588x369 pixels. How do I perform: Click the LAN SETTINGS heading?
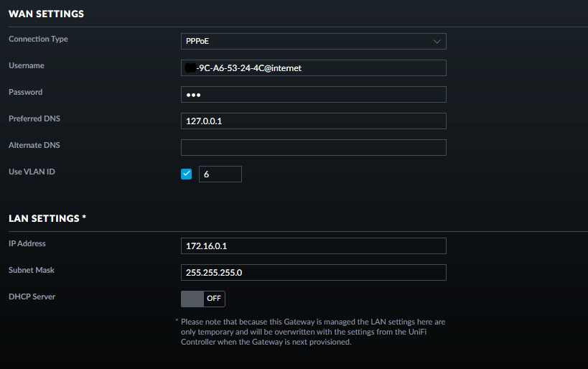[47, 218]
